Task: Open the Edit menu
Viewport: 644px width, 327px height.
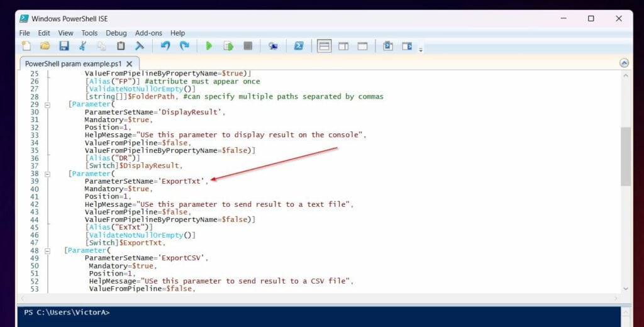Action: pyautogui.click(x=44, y=33)
